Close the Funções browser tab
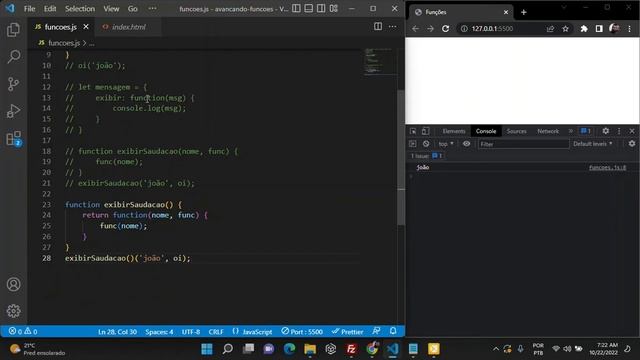The height and width of the screenshot is (360, 640). coord(506,12)
